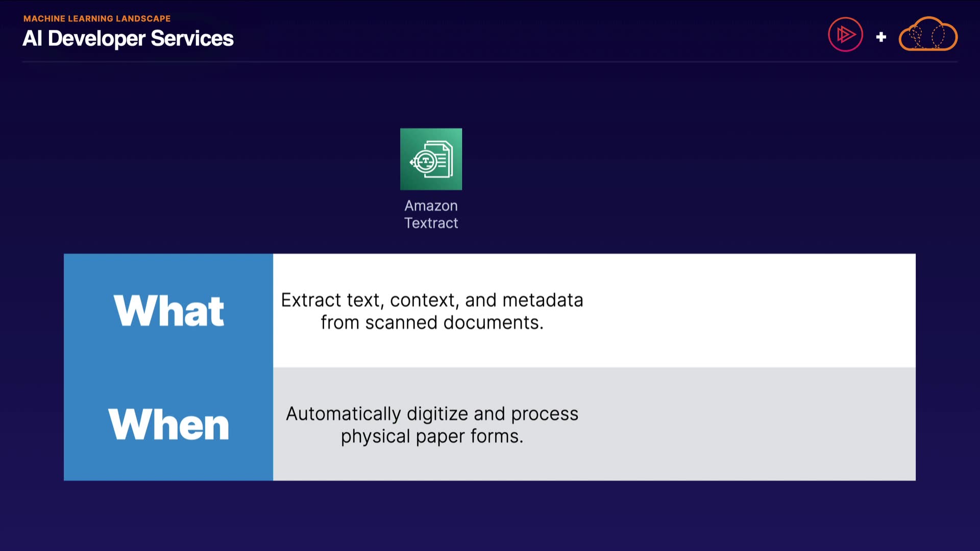Click the word 'Amazon' under the icon
Screen dimensions: 980x551
[x=431, y=206]
